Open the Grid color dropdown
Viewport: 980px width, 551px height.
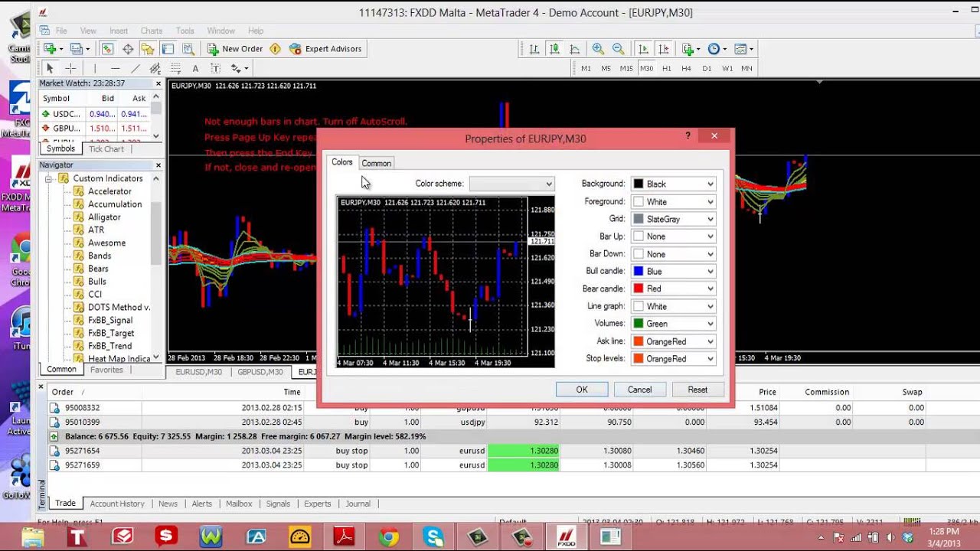coord(674,219)
